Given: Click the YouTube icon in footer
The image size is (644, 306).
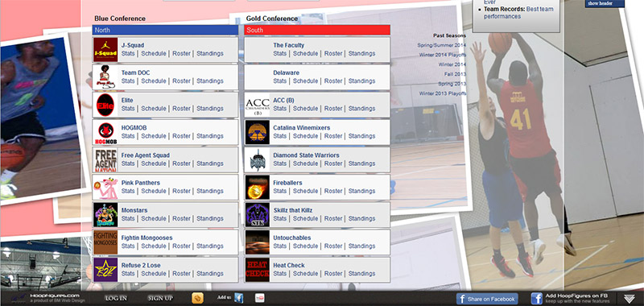Looking at the screenshot, I should [x=259, y=298].
